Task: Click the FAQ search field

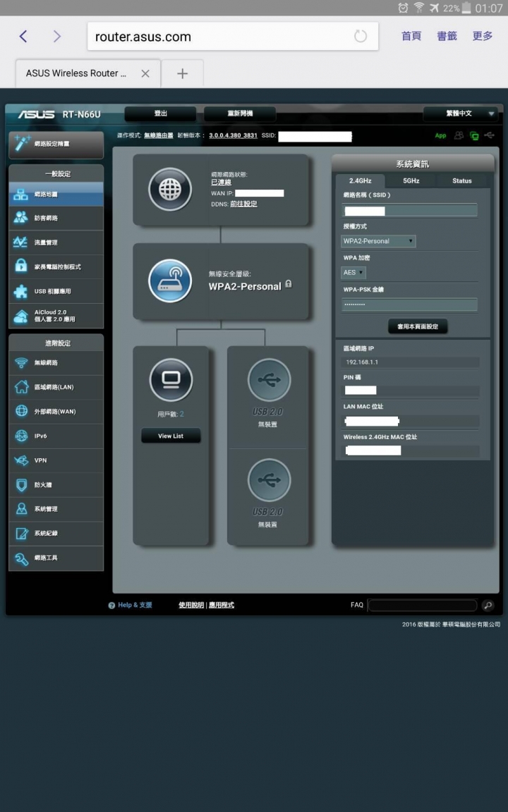Action: click(423, 605)
